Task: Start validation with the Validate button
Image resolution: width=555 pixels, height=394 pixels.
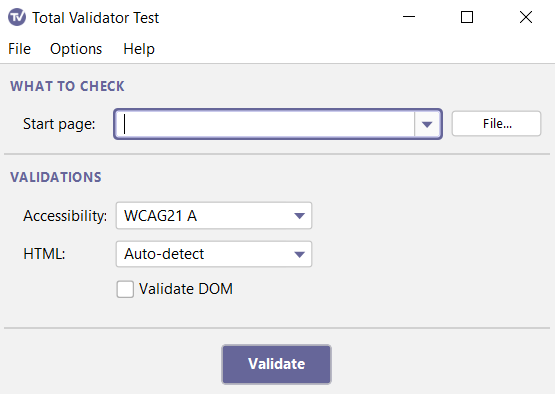Action: coord(276,364)
